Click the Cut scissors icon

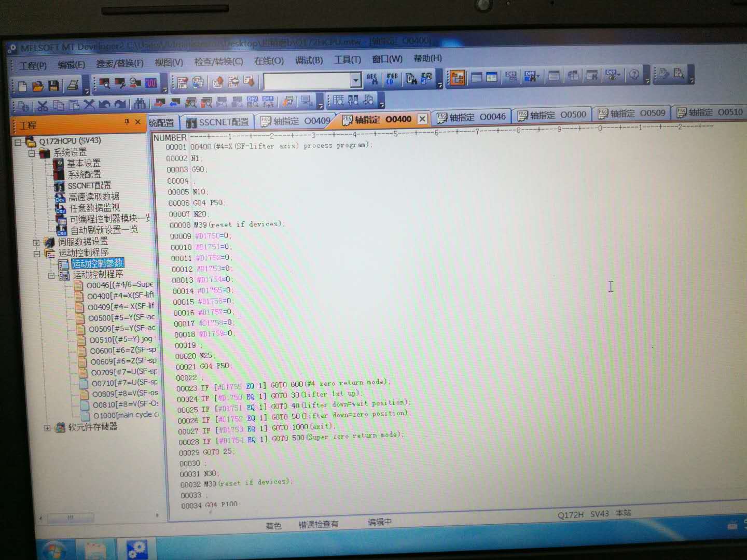pyautogui.click(x=43, y=106)
